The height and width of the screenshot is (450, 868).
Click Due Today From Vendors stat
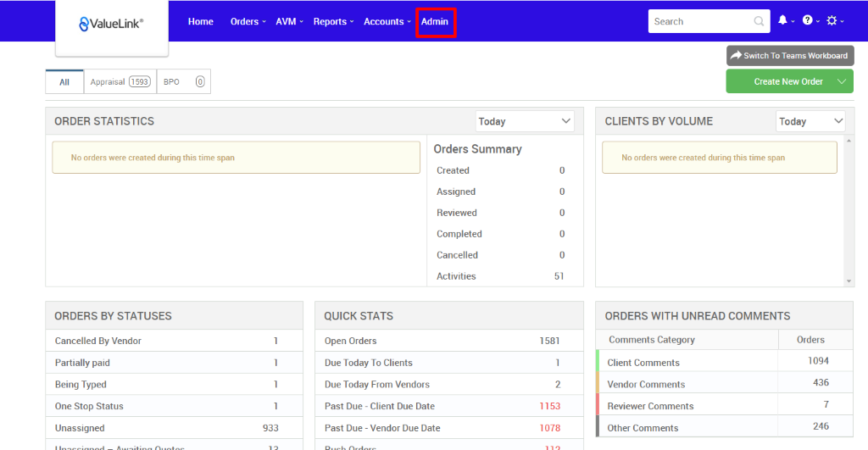point(449,384)
